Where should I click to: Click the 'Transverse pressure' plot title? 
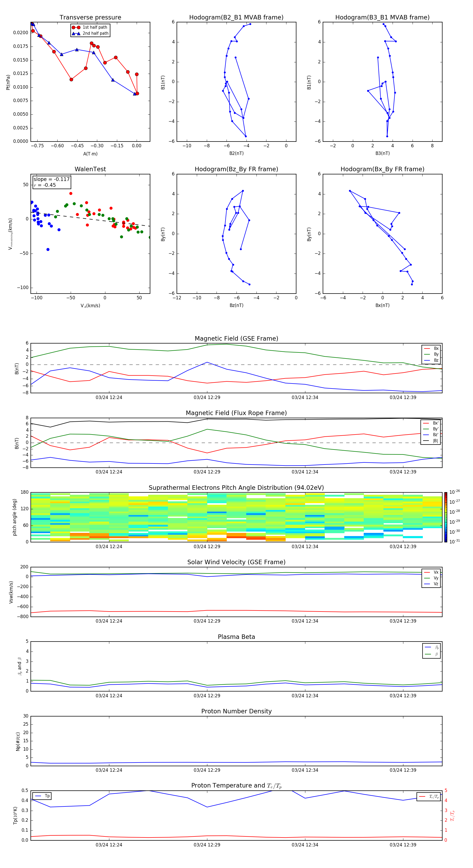pyautogui.click(x=90, y=18)
